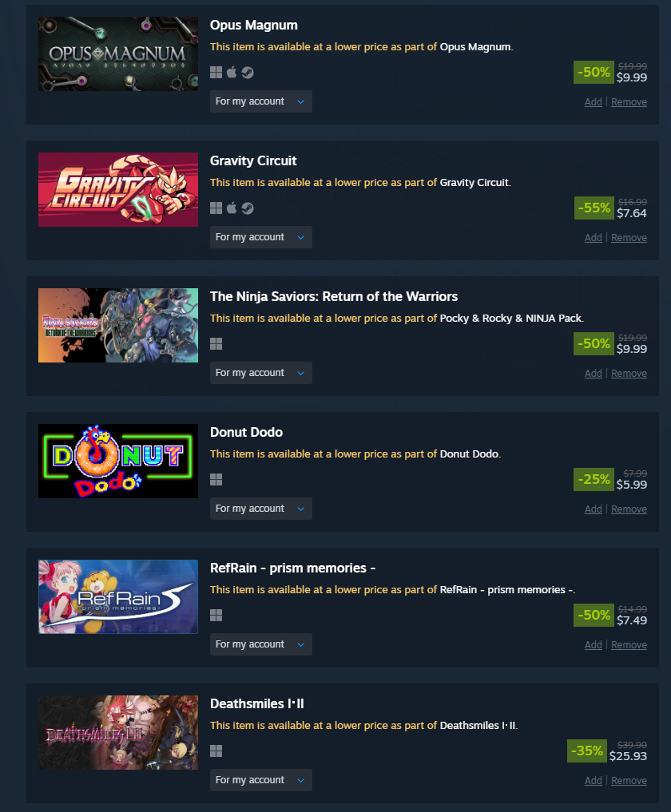Open the account dropdown for Opus Magnum

(x=260, y=101)
